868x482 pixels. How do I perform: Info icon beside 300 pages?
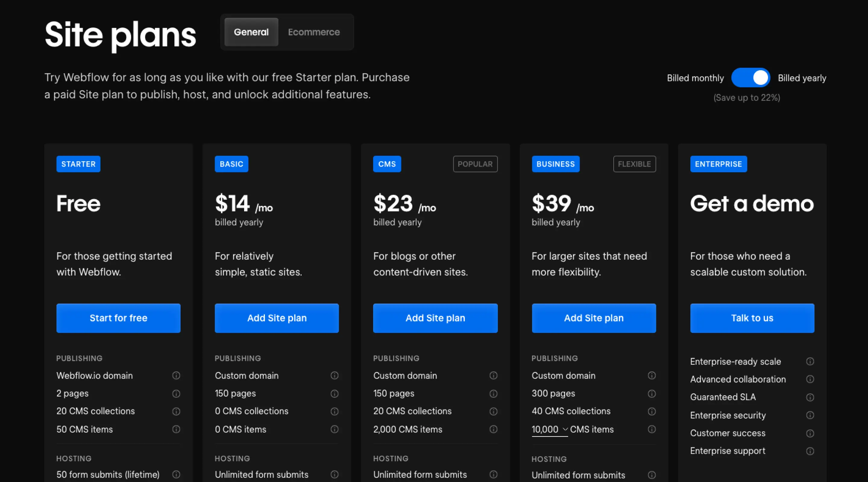point(652,393)
